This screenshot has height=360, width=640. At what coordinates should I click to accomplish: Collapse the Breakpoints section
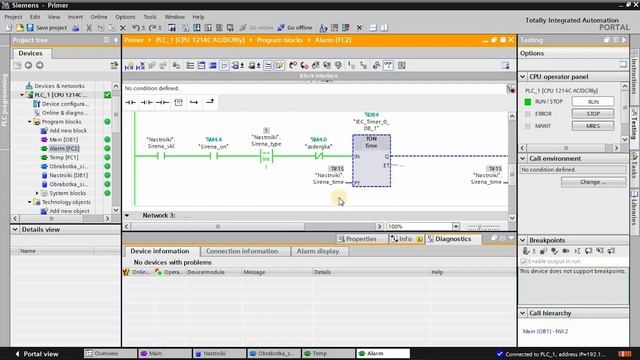(x=523, y=240)
